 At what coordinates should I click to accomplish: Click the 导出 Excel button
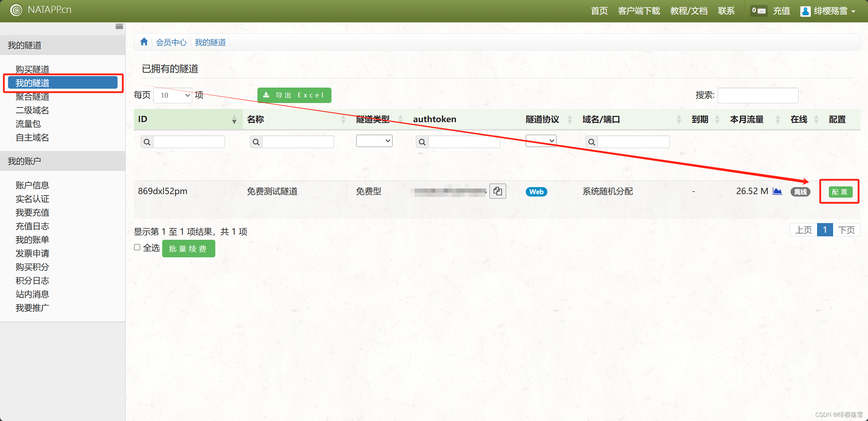point(294,95)
